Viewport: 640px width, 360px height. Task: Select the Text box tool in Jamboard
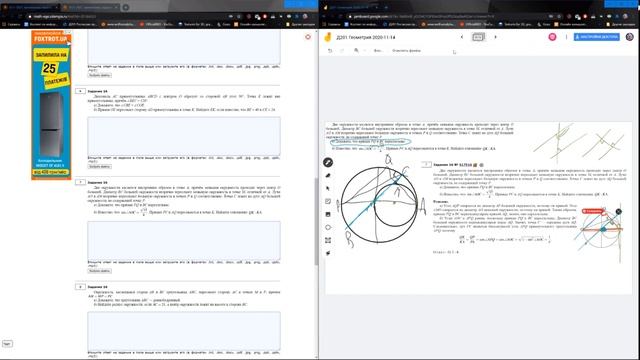[328, 240]
